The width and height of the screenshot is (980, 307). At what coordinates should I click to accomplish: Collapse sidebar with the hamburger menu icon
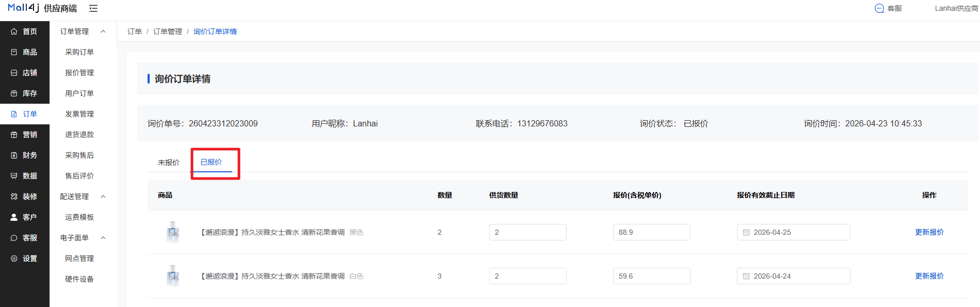coord(93,8)
